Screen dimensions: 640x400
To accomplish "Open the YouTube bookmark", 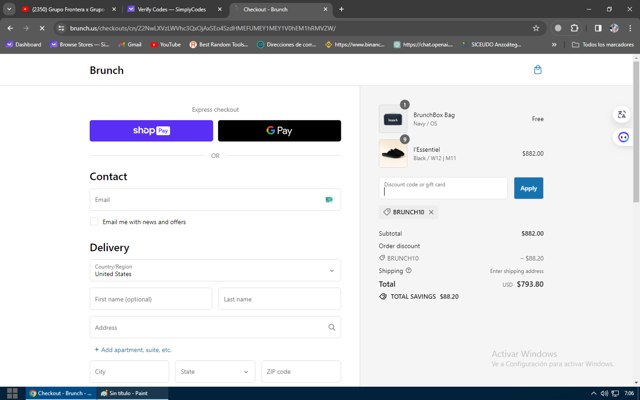I will [x=165, y=44].
